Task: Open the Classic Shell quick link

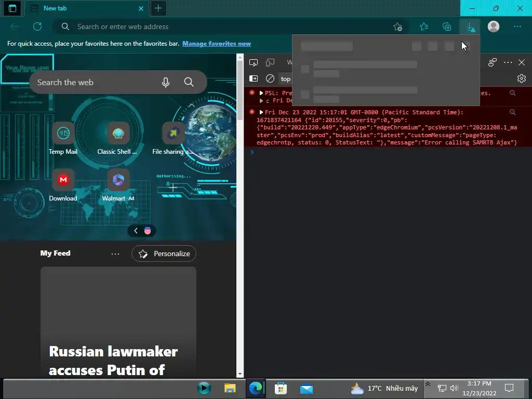Action: (x=117, y=138)
